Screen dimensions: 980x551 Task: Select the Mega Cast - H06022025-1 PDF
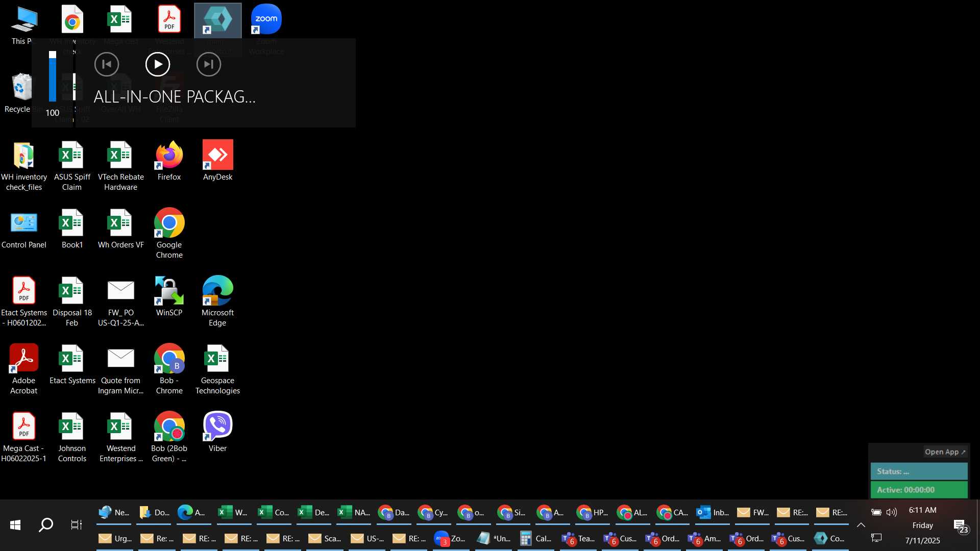tap(24, 437)
